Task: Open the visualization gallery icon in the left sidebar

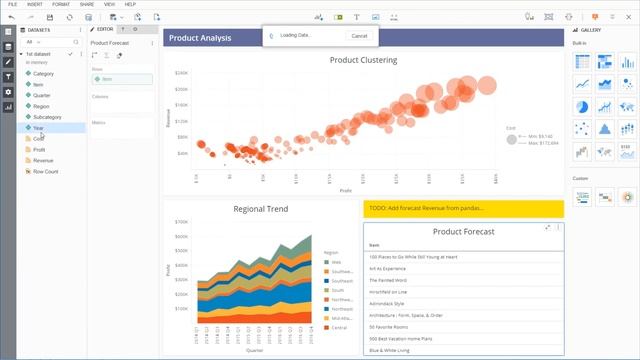Action: (x=8, y=107)
